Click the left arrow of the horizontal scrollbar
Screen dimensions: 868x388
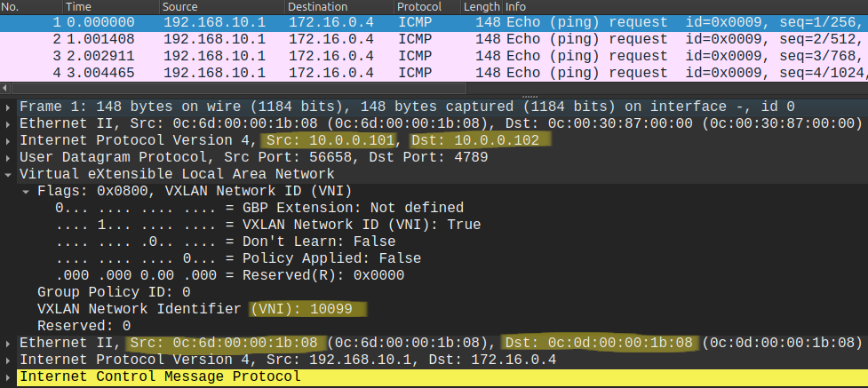pos(5,88)
